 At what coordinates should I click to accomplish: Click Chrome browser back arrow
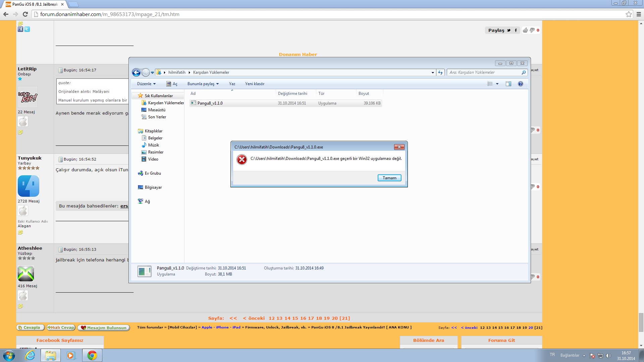[6, 14]
